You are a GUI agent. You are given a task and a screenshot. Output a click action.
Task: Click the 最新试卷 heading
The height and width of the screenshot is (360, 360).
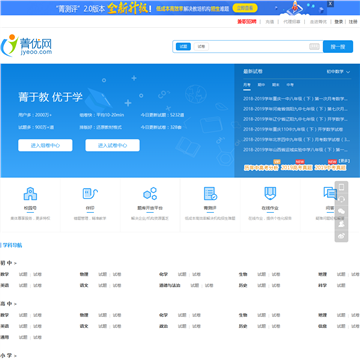tap(253, 71)
